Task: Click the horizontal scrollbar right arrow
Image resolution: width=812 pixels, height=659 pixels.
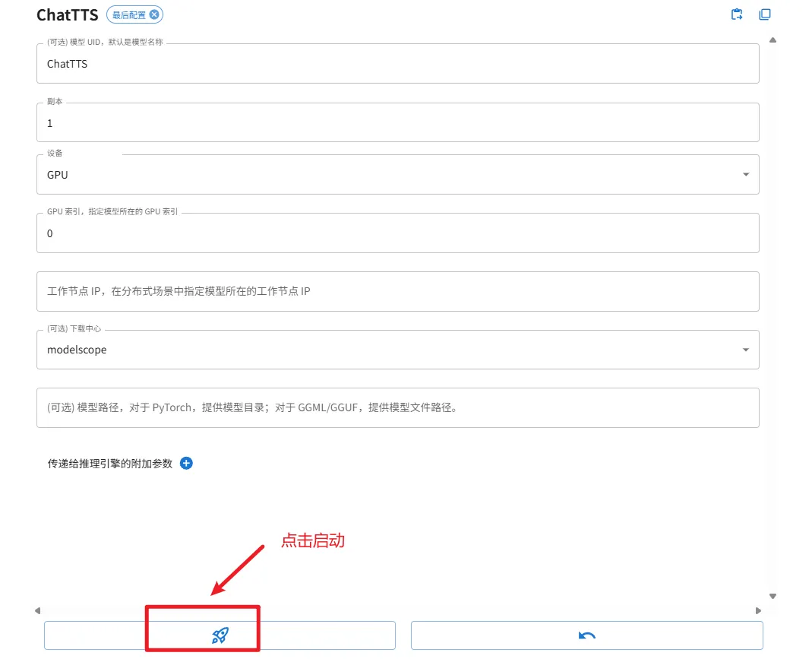Action: point(758,611)
